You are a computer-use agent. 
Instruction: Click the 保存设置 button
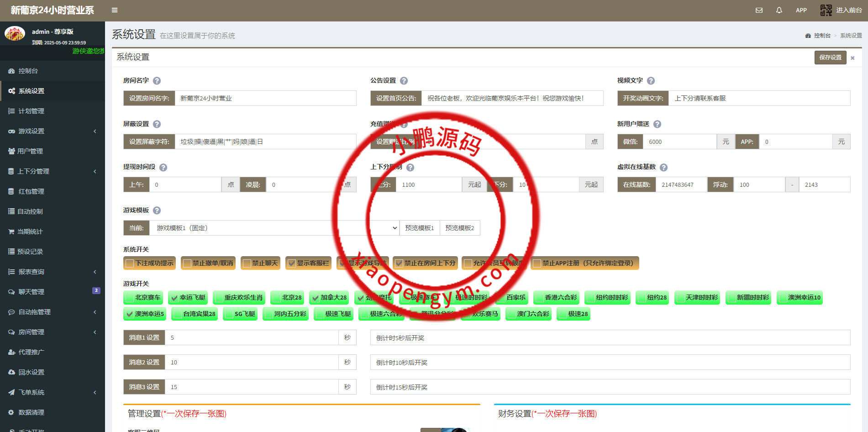point(830,58)
